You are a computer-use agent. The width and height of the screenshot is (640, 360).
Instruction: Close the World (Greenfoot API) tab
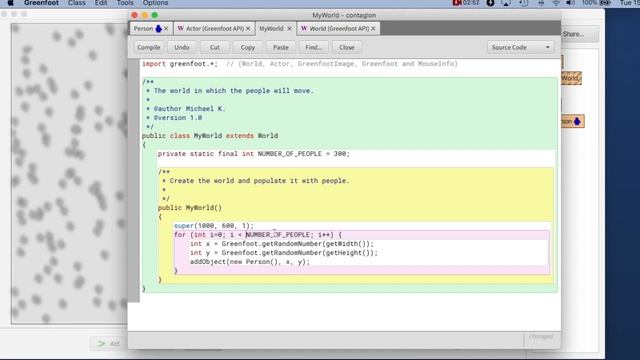pyautogui.click(x=373, y=29)
